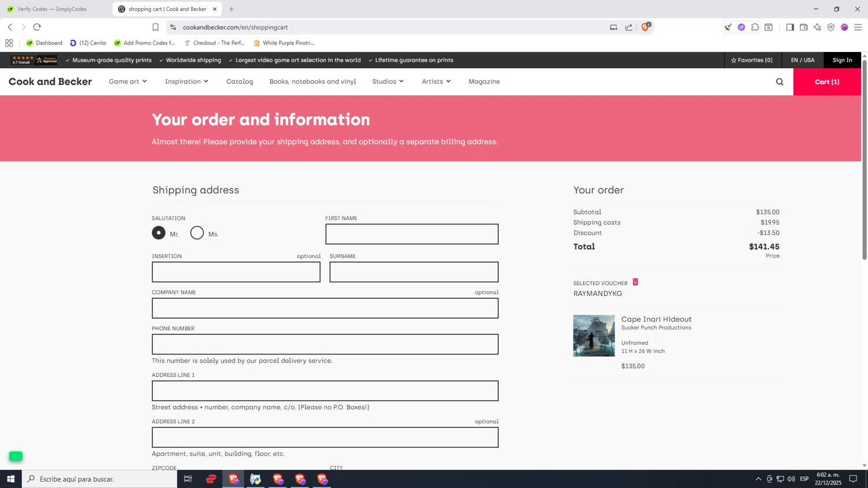Open Checkout - The Perf... bookmark

215,43
